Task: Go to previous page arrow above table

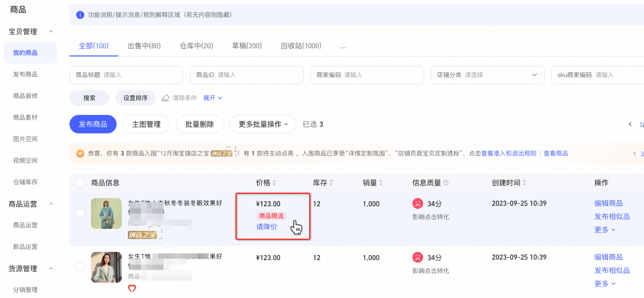Action: [x=630, y=124]
